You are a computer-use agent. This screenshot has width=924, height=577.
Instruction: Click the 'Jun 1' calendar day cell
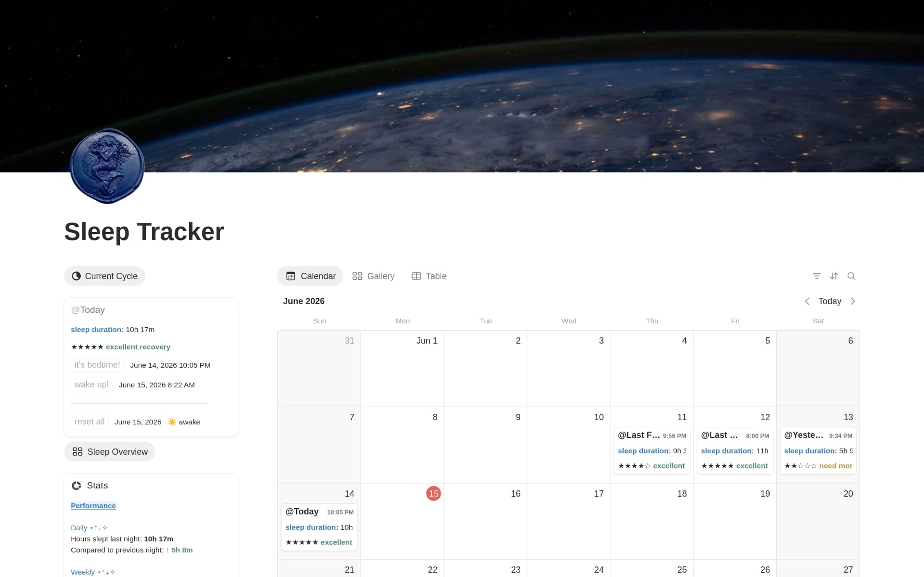402,369
